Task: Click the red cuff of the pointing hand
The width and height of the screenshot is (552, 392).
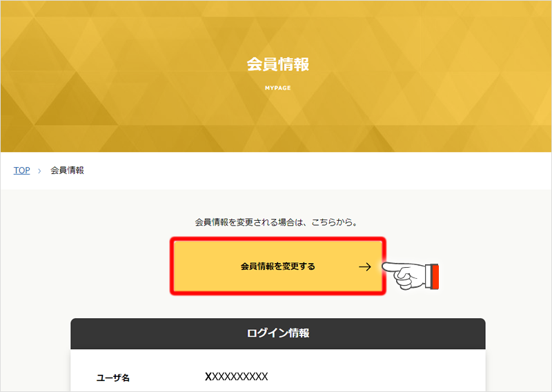Action: coord(435,277)
